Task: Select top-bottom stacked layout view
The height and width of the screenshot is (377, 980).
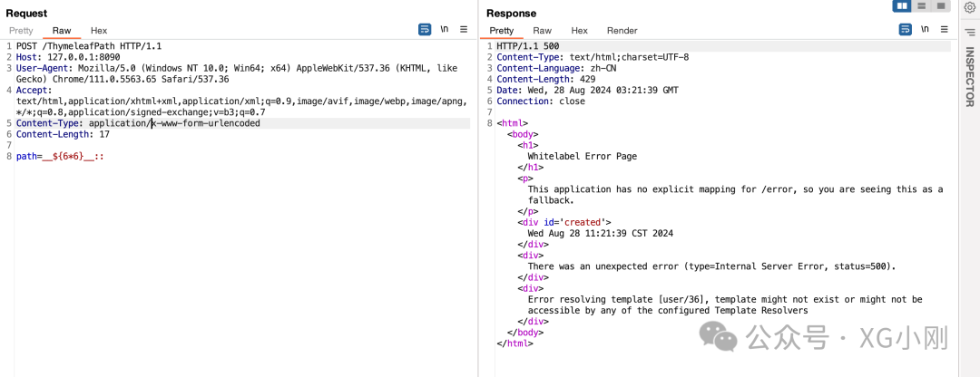Action: point(921,5)
